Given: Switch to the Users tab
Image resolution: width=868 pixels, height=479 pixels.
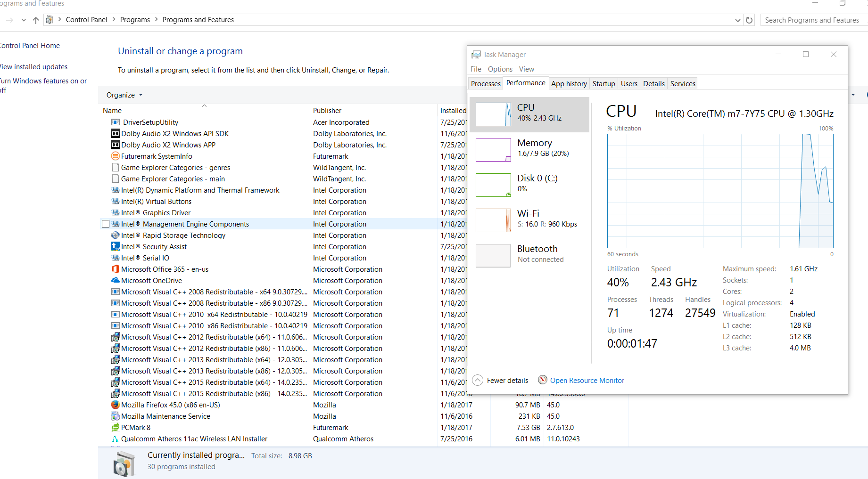Looking at the screenshot, I should 629,83.
